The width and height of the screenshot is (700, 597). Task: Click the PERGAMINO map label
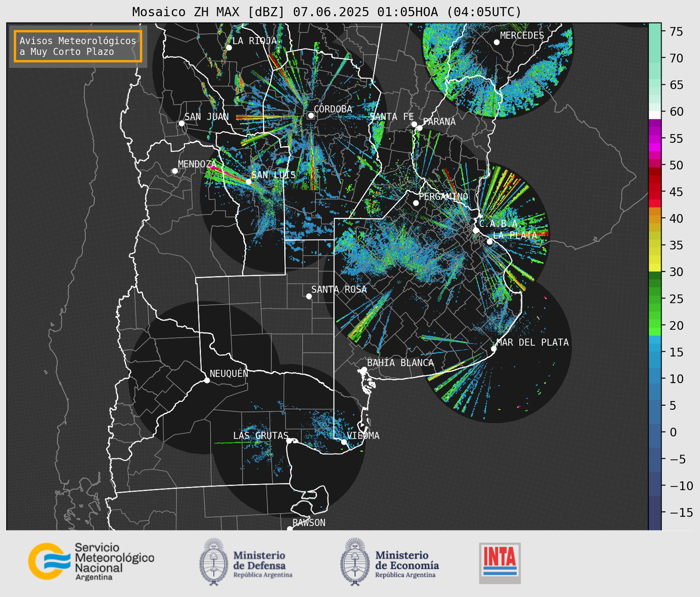(444, 196)
